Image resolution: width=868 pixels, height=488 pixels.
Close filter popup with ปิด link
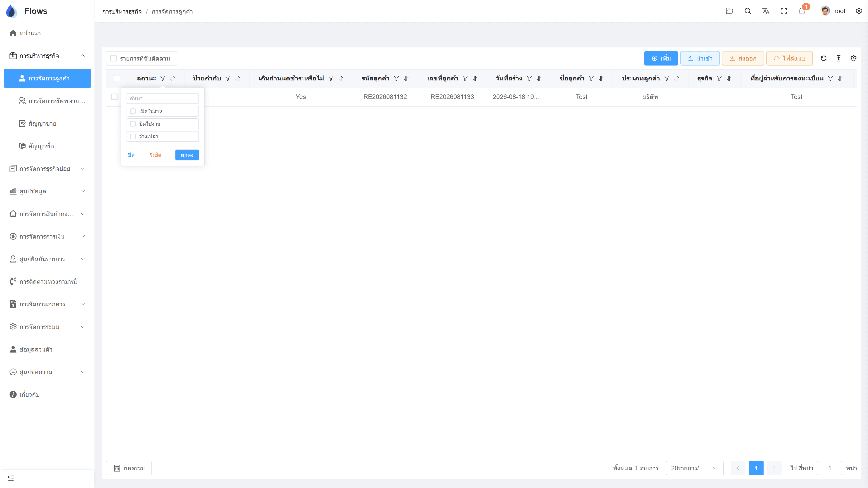click(131, 155)
